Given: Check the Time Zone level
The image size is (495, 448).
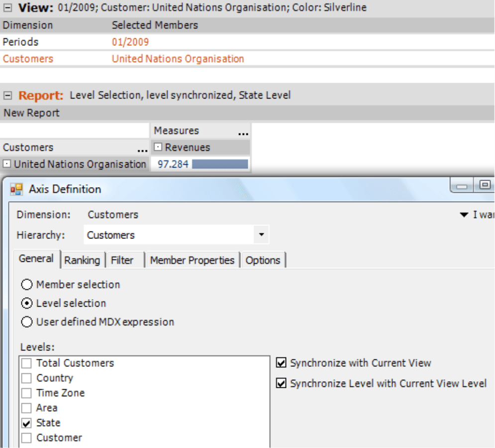Looking at the screenshot, I should [26, 393].
